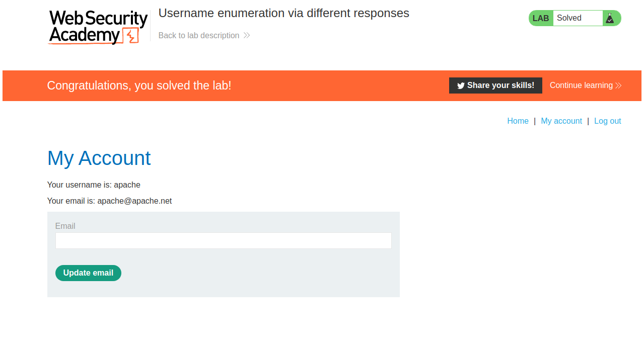Click the orange lightning bolt in the logo
The height and width of the screenshot is (351, 644).
click(130, 36)
